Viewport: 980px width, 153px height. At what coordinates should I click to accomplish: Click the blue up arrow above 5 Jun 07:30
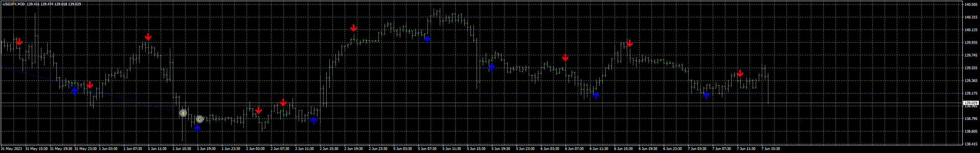pos(427,39)
